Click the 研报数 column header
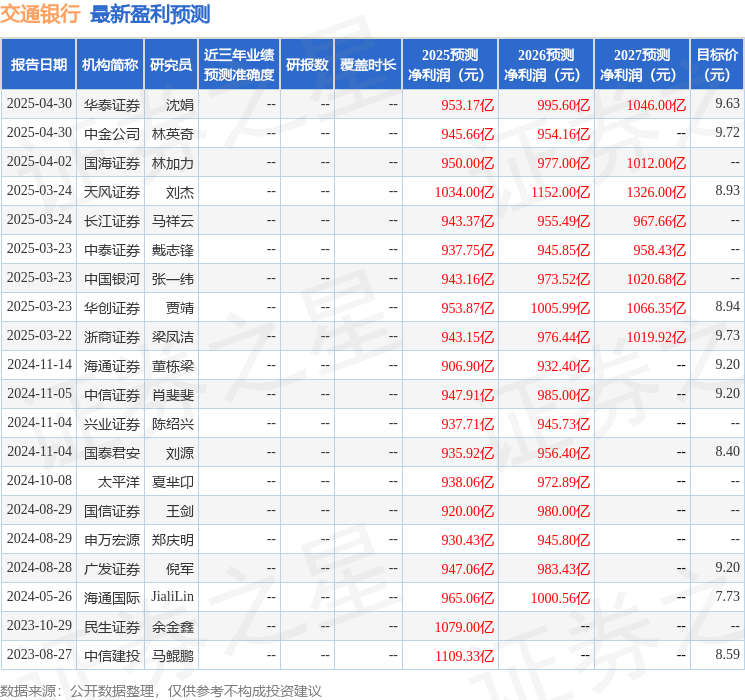 (x=307, y=65)
